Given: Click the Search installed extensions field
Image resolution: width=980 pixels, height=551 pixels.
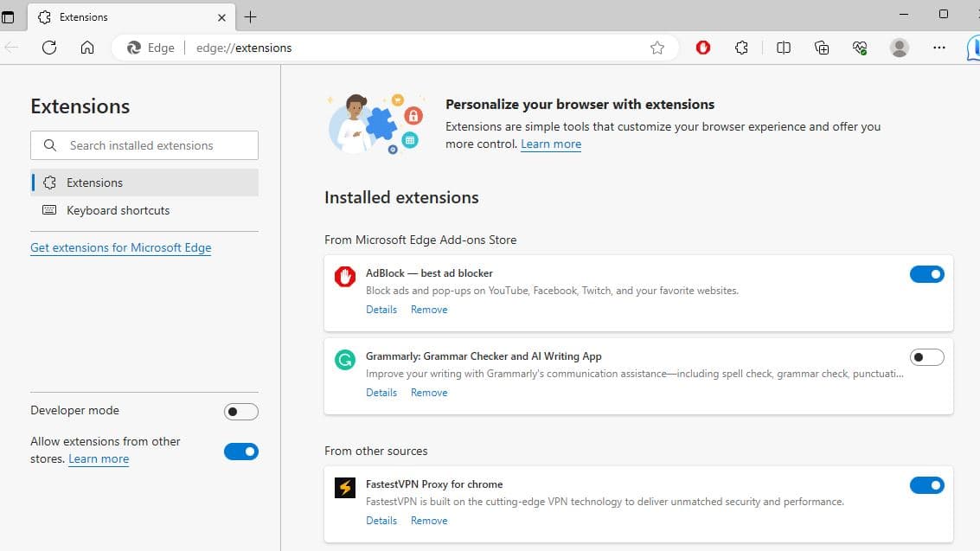Looking at the screenshot, I should [144, 145].
